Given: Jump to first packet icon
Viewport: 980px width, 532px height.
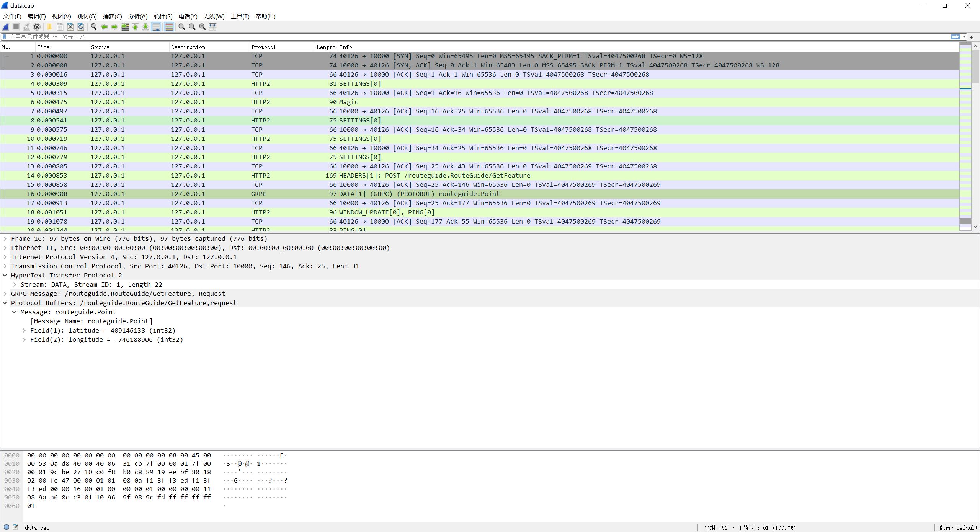Looking at the screenshot, I should [x=135, y=27].
